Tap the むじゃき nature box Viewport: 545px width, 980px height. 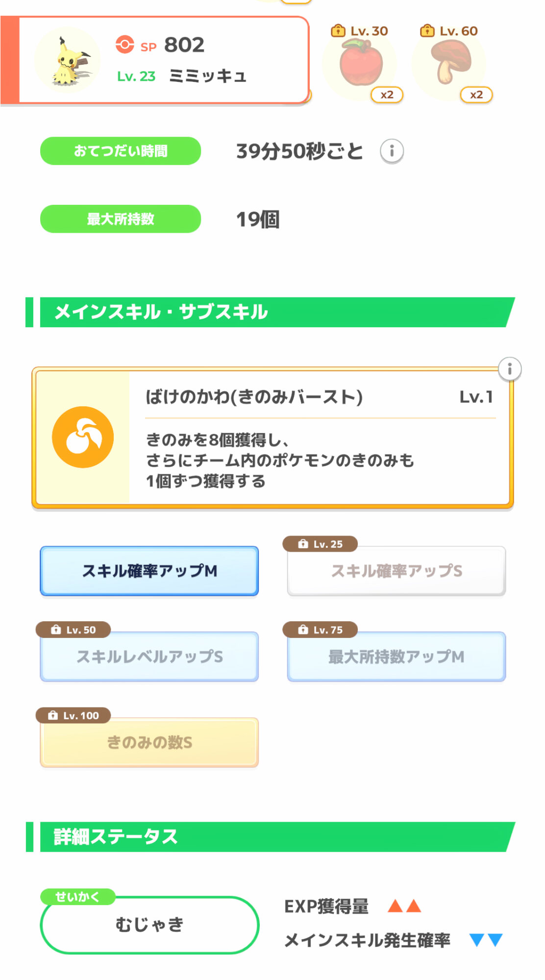pos(149,925)
